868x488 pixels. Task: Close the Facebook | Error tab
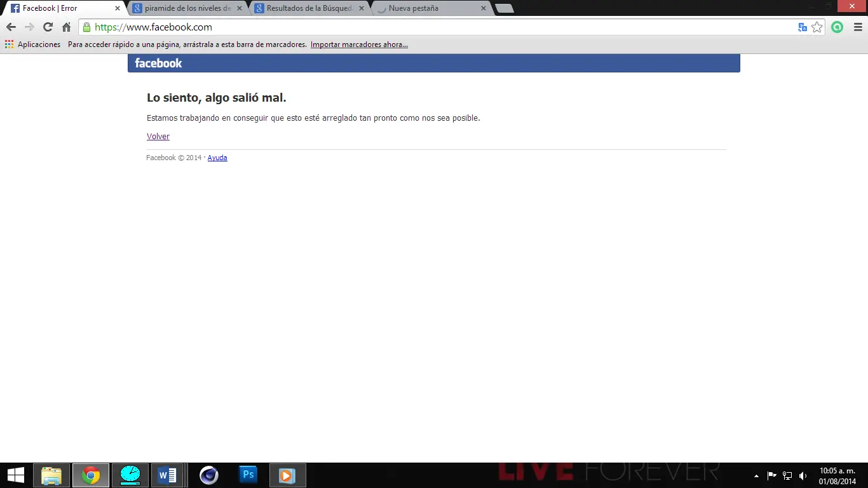(118, 8)
